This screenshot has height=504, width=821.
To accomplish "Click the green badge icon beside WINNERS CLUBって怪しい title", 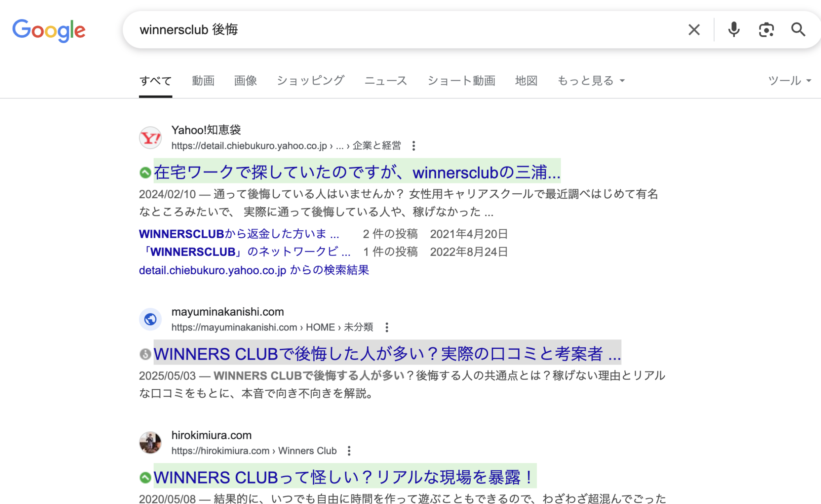I will click(145, 477).
